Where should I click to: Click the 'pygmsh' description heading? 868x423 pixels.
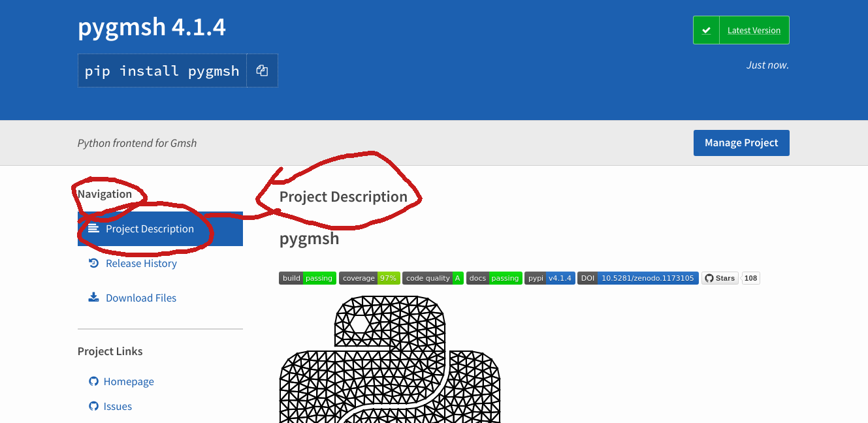click(x=310, y=238)
